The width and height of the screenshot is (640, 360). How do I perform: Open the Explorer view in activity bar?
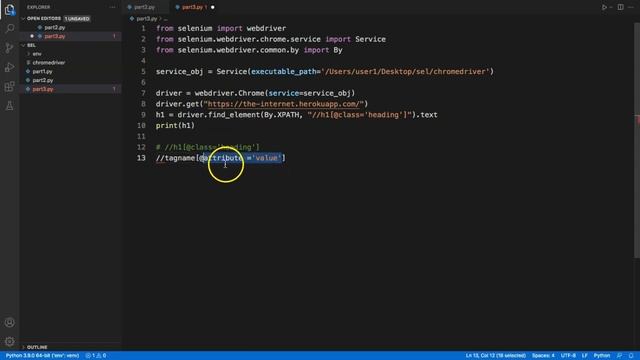pyautogui.click(x=9, y=9)
